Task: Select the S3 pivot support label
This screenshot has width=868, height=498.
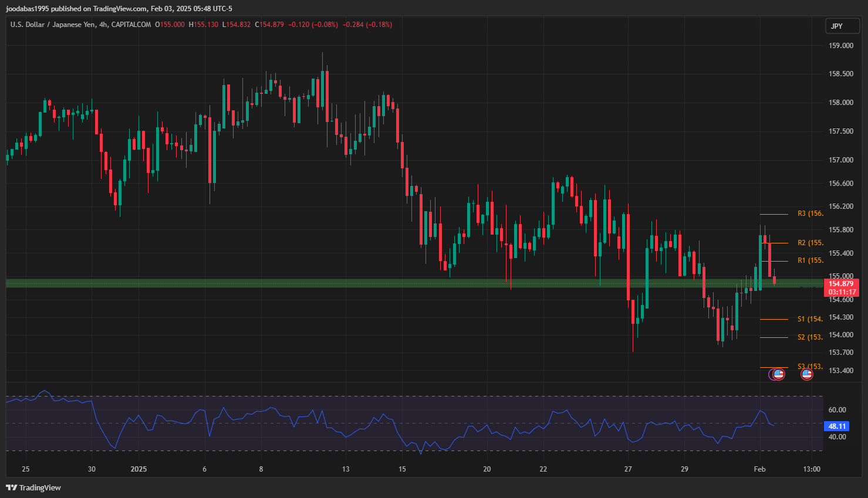Action: pos(810,367)
